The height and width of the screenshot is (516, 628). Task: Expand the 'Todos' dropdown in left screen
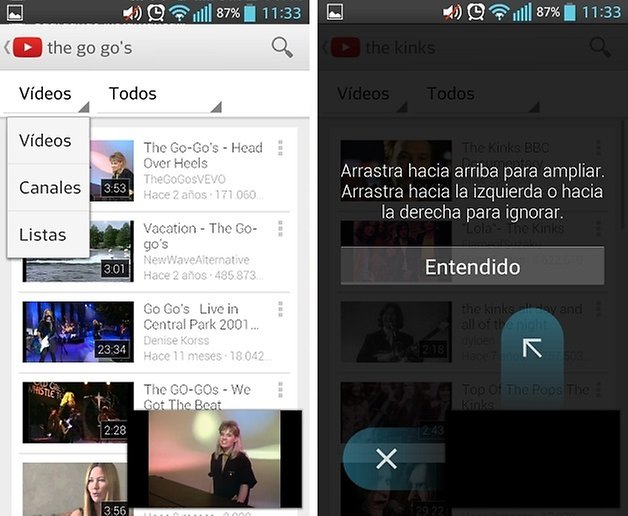tap(159, 96)
